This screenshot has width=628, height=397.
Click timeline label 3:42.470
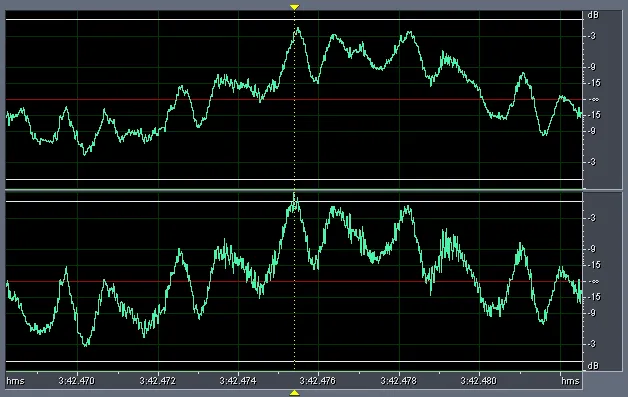coord(76,381)
